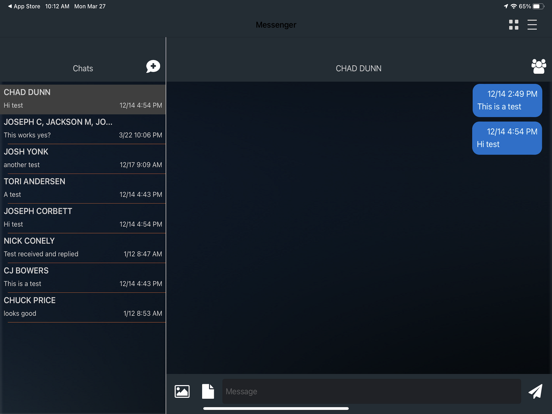Open NICK CONELY conversation

click(83, 247)
